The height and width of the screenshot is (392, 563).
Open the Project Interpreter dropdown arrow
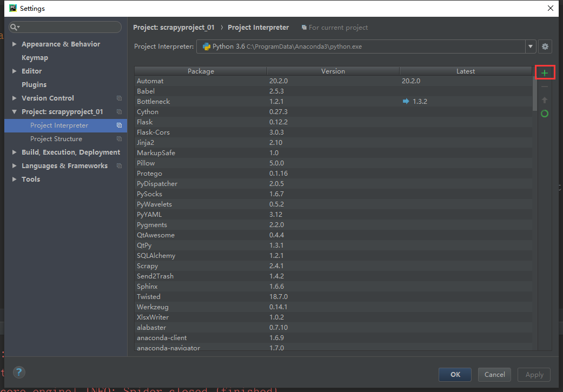tap(531, 46)
